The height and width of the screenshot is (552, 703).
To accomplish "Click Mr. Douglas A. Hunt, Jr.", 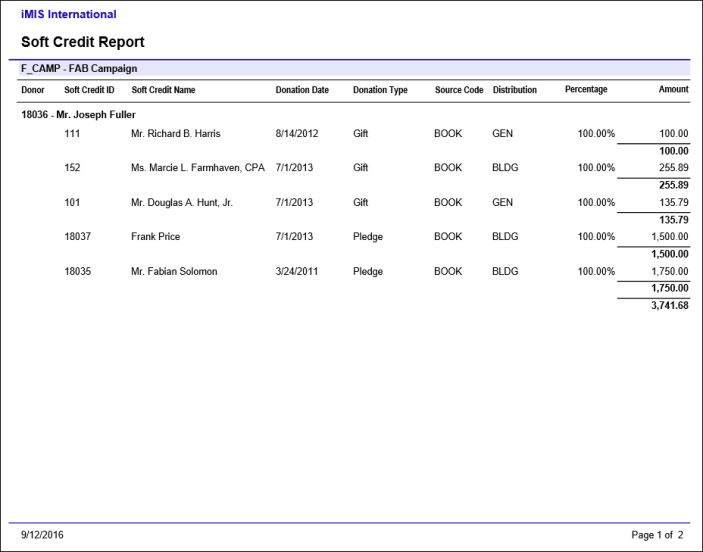I will click(x=182, y=202).
